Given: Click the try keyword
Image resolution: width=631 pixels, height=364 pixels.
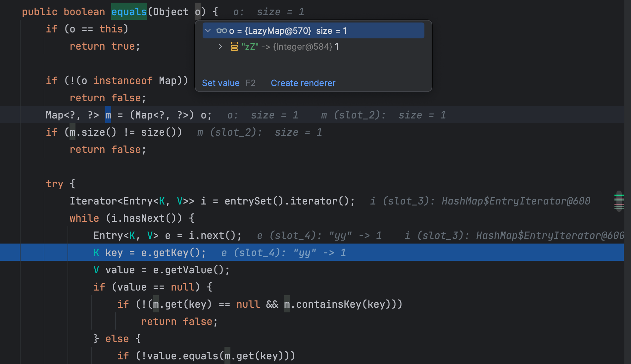Looking at the screenshot, I should [54, 184].
